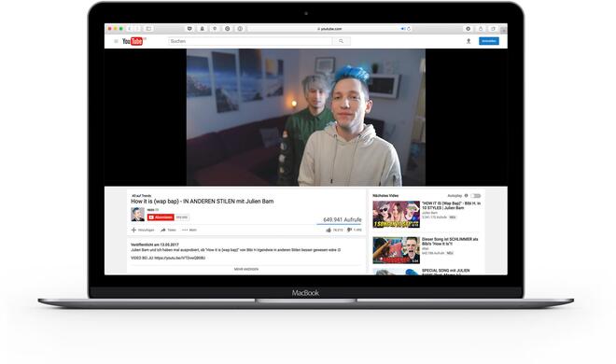Open the youtu.be link in description
Viewport: 616px width, 364px height.
[x=180, y=258]
